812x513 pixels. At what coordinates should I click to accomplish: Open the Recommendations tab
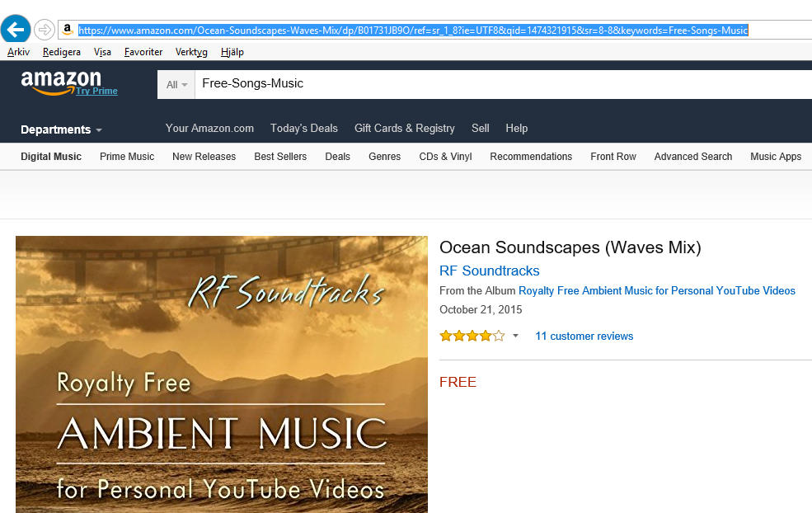tap(531, 157)
